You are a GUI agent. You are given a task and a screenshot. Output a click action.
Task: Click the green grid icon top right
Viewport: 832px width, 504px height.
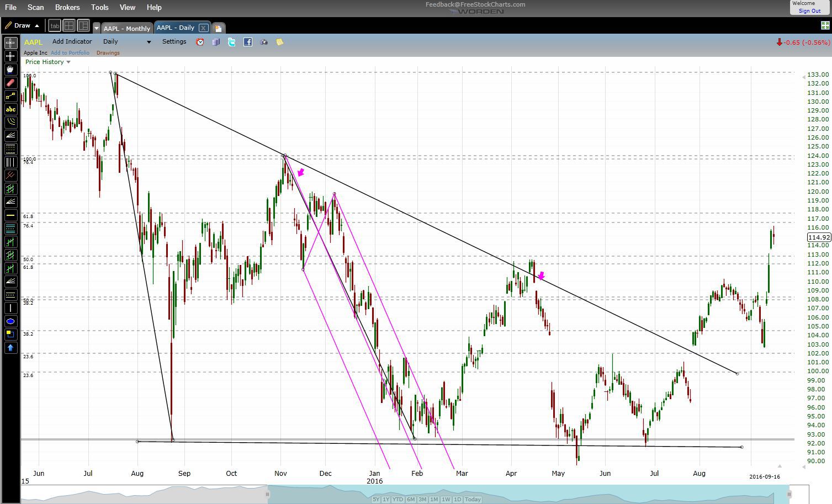(x=826, y=26)
